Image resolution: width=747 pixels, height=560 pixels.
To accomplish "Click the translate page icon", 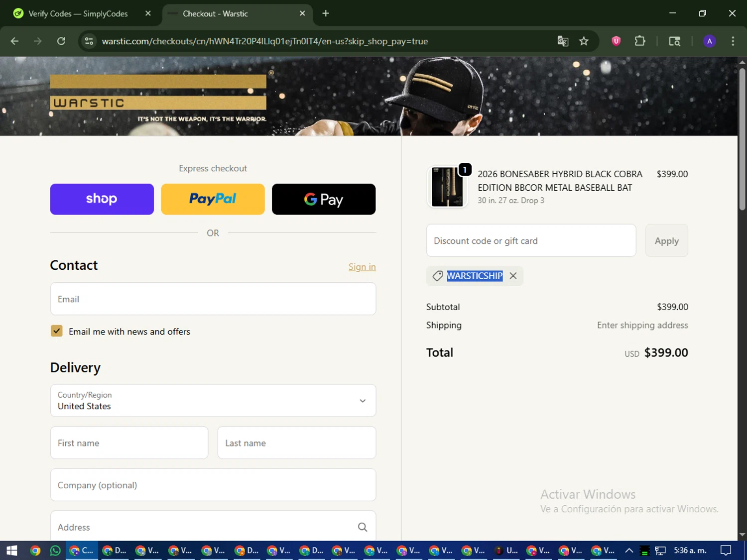I will (x=563, y=41).
